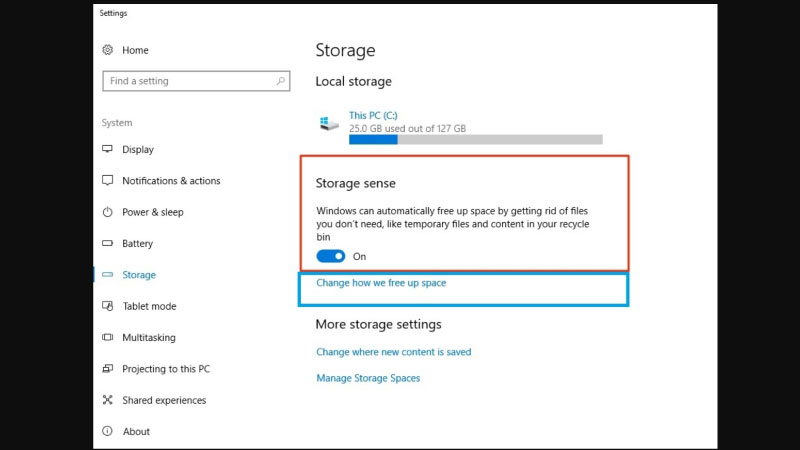Viewport: 800px width, 450px height.
Task: Click the Display monitor icon
Action: tap(108, 149)
